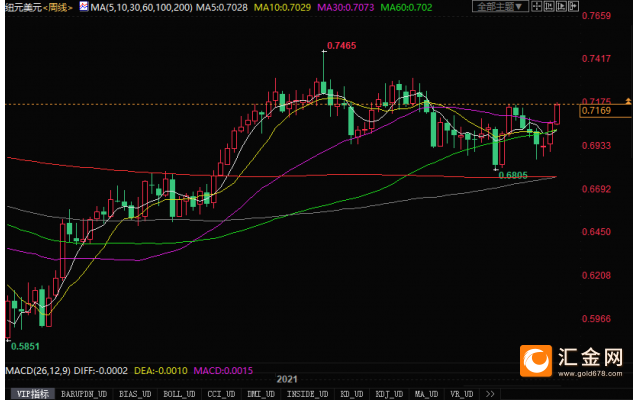Select the VIP指标 tab

point(33,394)
